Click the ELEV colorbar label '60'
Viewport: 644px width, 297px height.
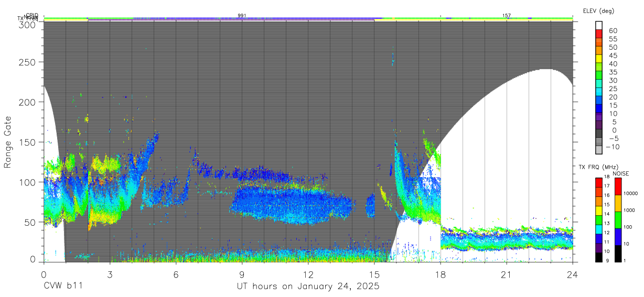click(x=613, y=31)
